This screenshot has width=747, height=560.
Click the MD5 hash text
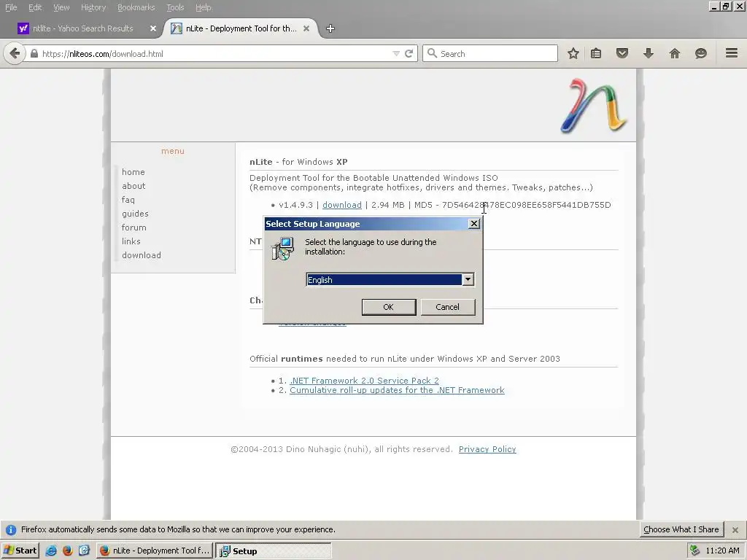click(x=527, y=205)
